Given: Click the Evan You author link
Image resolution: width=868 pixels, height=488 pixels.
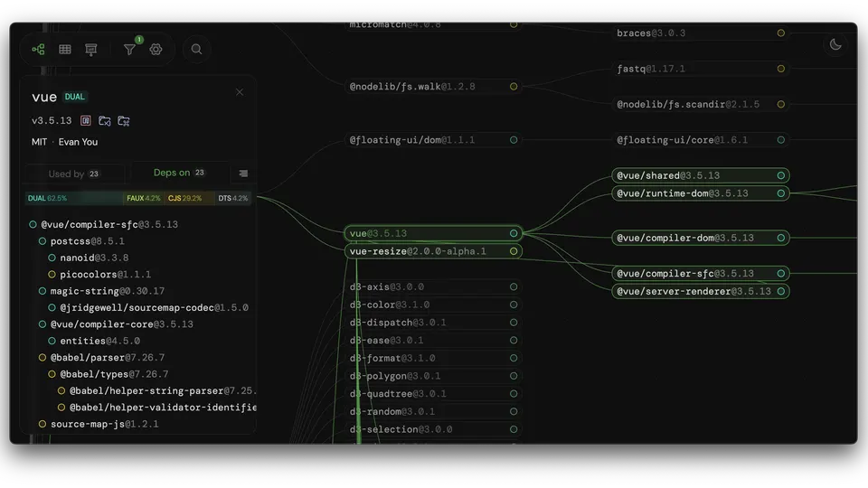Looking at the screenshot, I should pyautogui.click(x=78, y=142).
